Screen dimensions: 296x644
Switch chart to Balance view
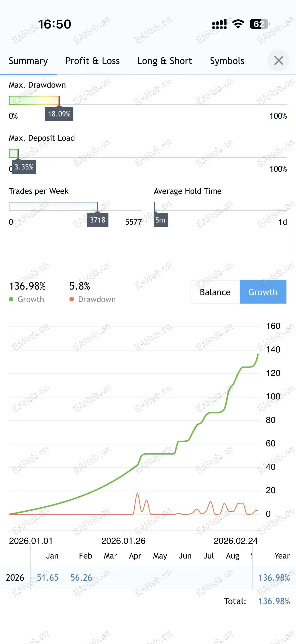(x=215, y=292)
